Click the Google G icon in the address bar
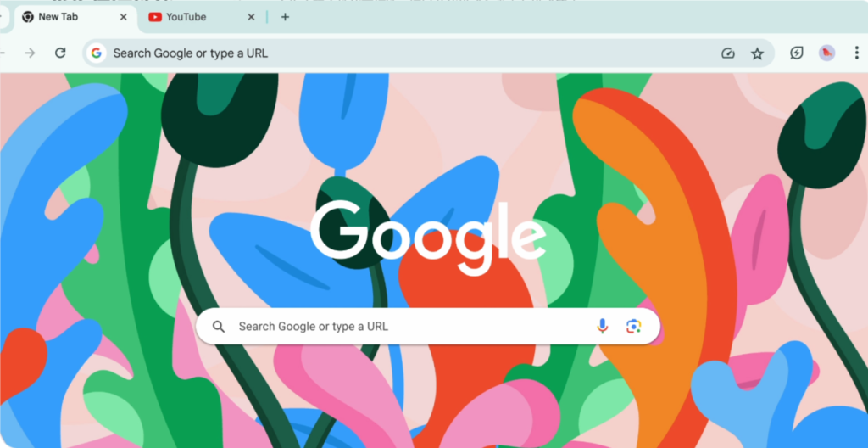 point(97,53)
